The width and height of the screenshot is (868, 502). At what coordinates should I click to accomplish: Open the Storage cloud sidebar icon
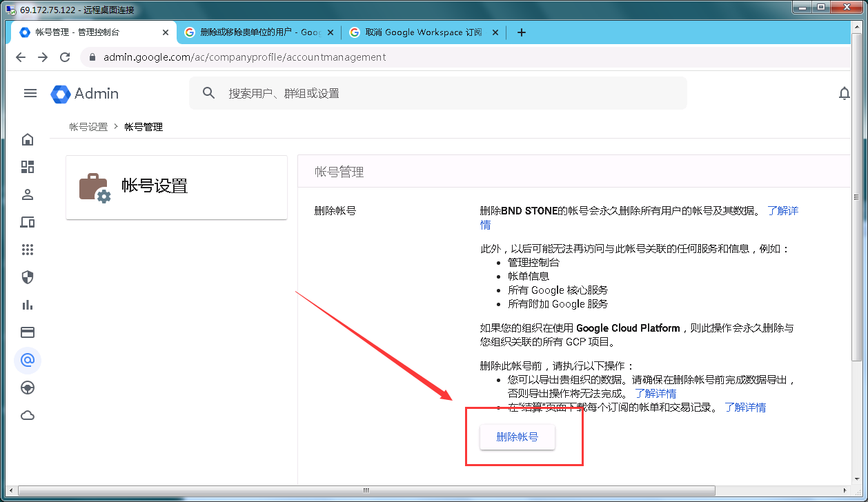pyautogui.click(x=28, y=415)
